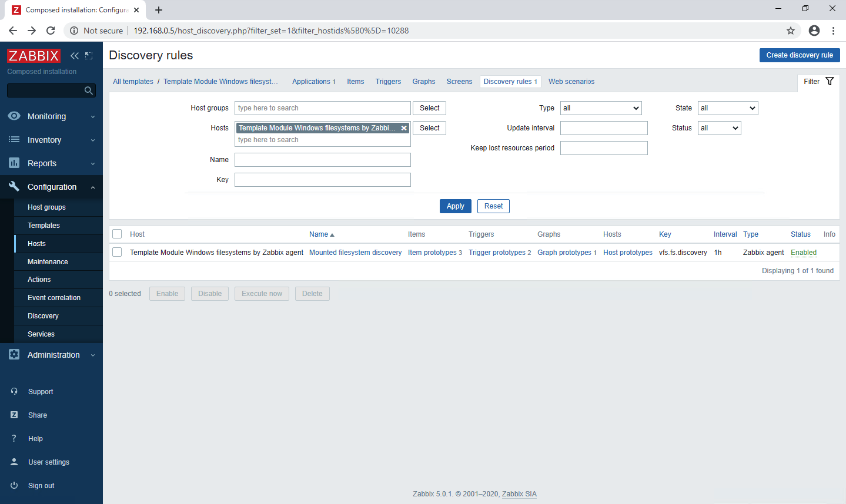Open Templates in Configuration submenu
Viewport: 846px width, 504px height.
58,226
